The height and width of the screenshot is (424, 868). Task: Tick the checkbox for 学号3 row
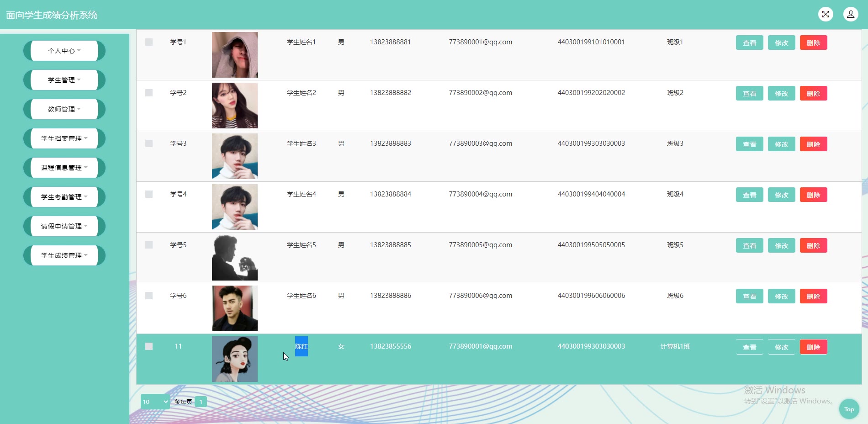click(x=149, y=143)
